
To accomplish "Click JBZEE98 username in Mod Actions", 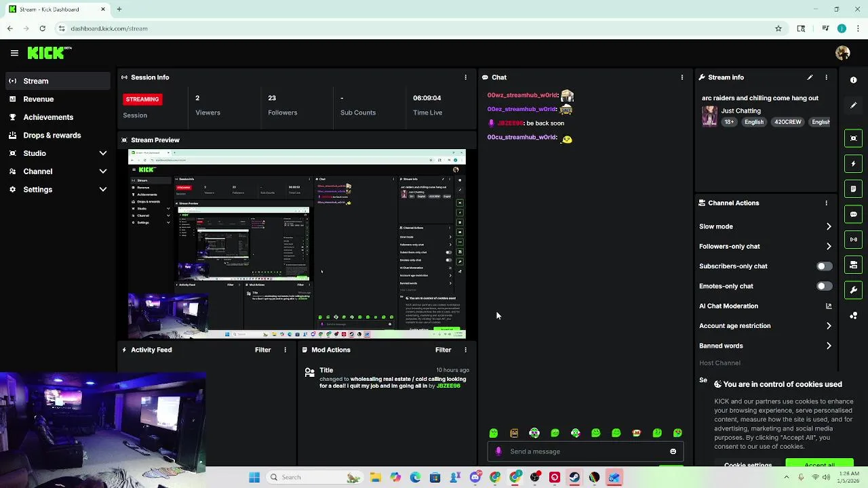I will (448, 386).
